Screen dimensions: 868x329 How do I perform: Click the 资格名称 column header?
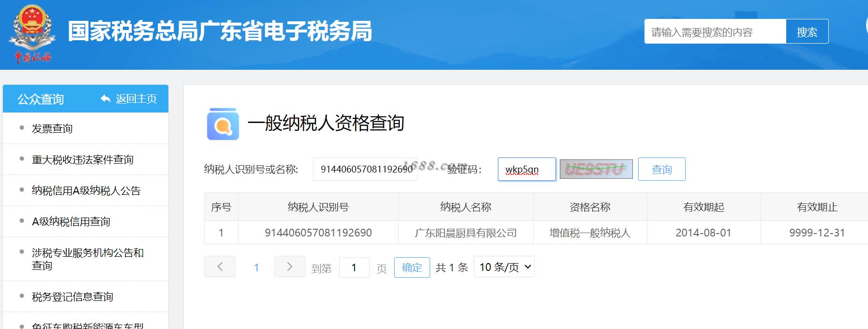click(x=590, y=207)
